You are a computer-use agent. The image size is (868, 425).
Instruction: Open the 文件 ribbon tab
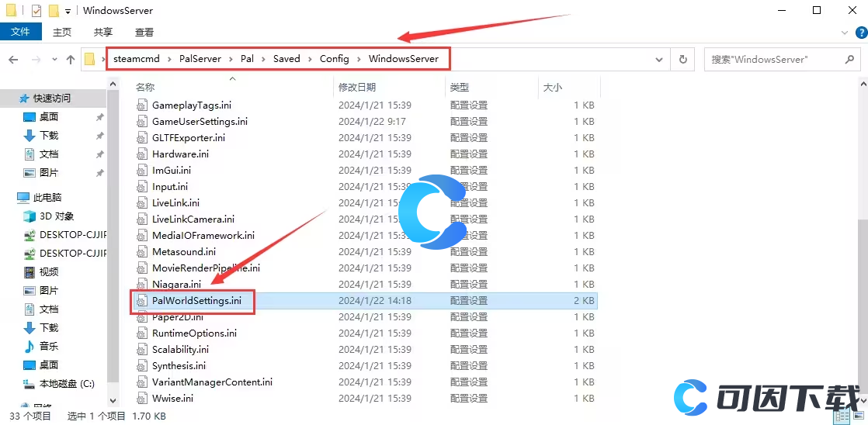20,32
